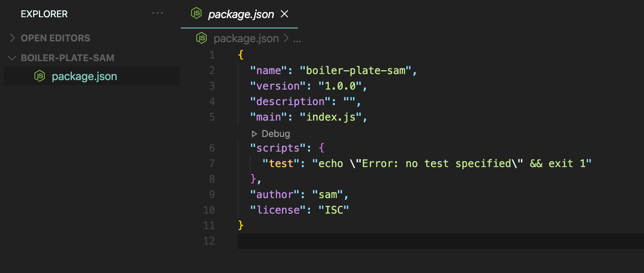Click the opening brace on line 1
Image resolution: width=644 pixels, height=273 pixels.
coord(240,55)
